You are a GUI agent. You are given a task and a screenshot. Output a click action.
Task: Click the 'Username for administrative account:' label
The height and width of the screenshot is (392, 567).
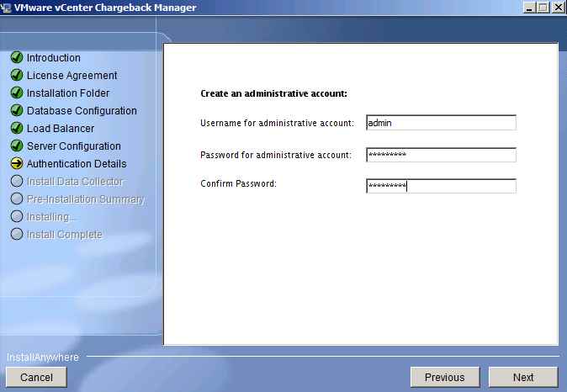(x=277, y=124)
